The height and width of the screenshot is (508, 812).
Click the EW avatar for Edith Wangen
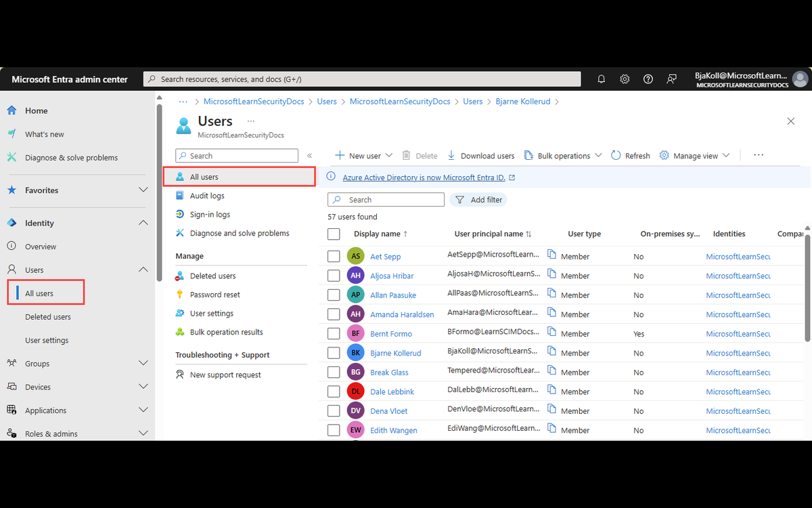point(355,430)
